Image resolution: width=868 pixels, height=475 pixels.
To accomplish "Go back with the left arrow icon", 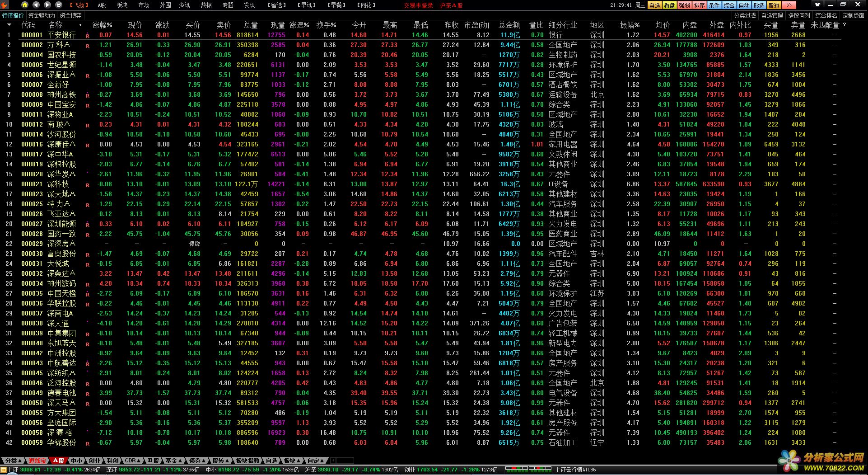I will point(36,5).
